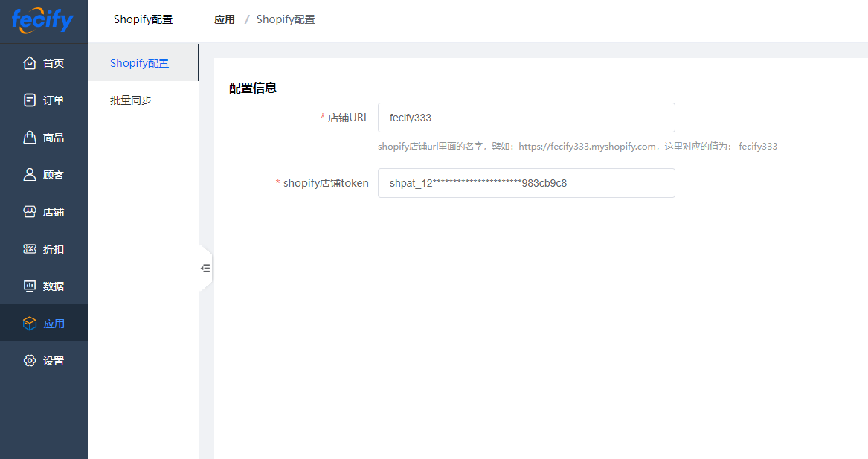Image resolution: width=868 pixels, height=459 pixels.
Task: Open 设置 menu item
Action: click(44, 361)
